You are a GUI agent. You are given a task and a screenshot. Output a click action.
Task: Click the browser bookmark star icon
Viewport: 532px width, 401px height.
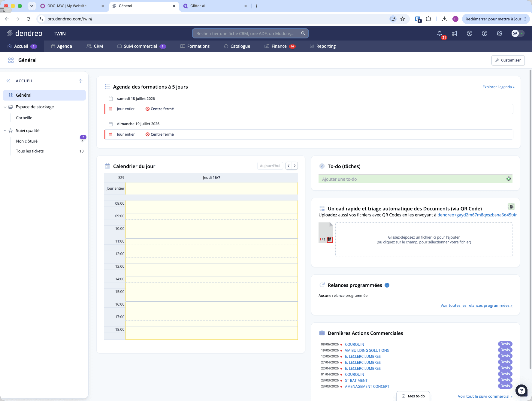tap(403, 19)
